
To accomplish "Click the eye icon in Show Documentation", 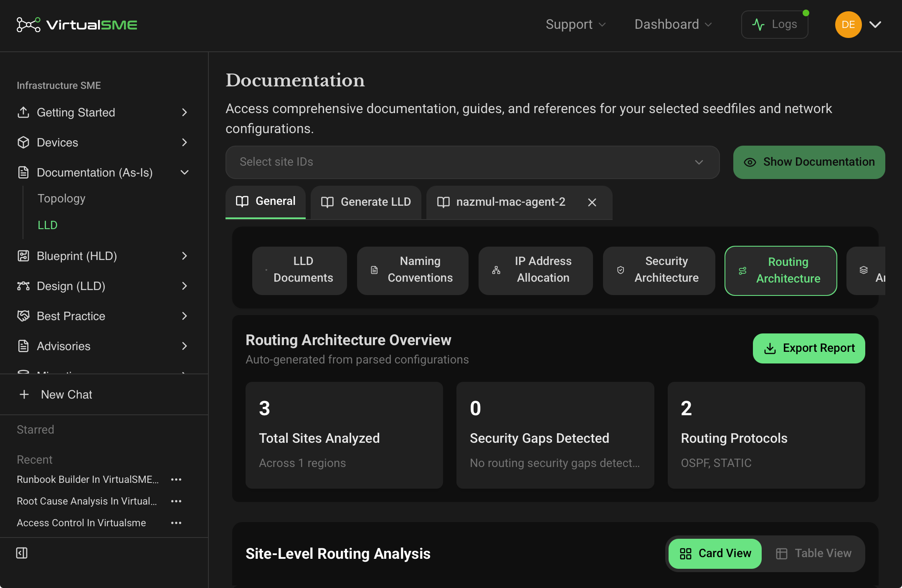I will (750, 162).
